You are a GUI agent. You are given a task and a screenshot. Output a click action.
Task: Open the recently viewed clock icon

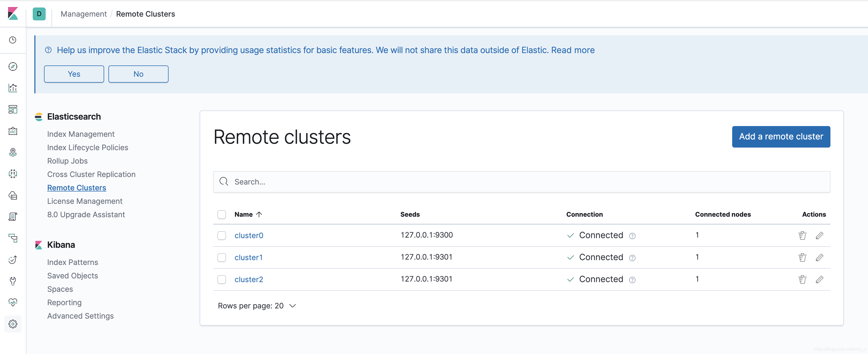(x=13, y=40)
